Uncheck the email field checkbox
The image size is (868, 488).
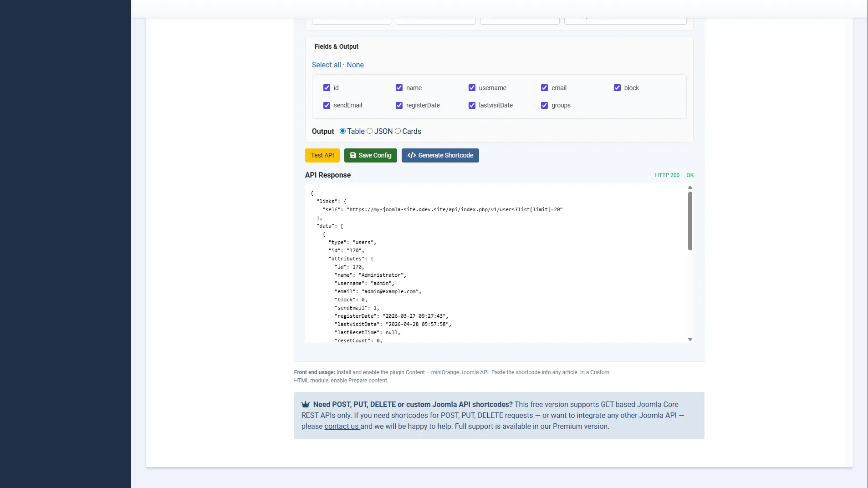(544, 87)
